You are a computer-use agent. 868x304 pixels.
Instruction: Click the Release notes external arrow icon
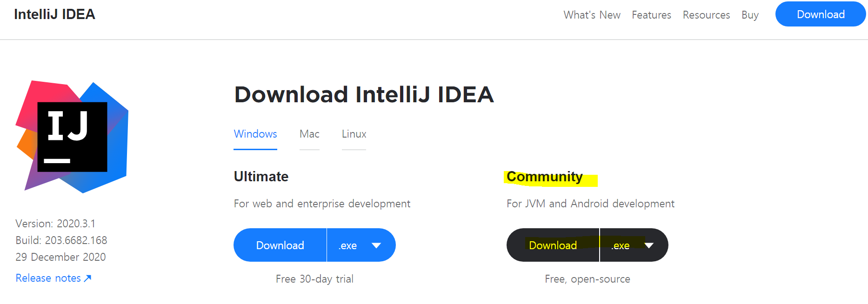87,278
